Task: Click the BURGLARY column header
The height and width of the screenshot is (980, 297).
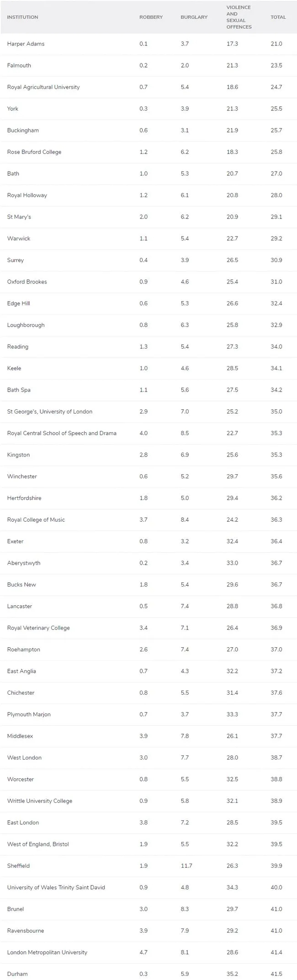Action: click(194, 17)
